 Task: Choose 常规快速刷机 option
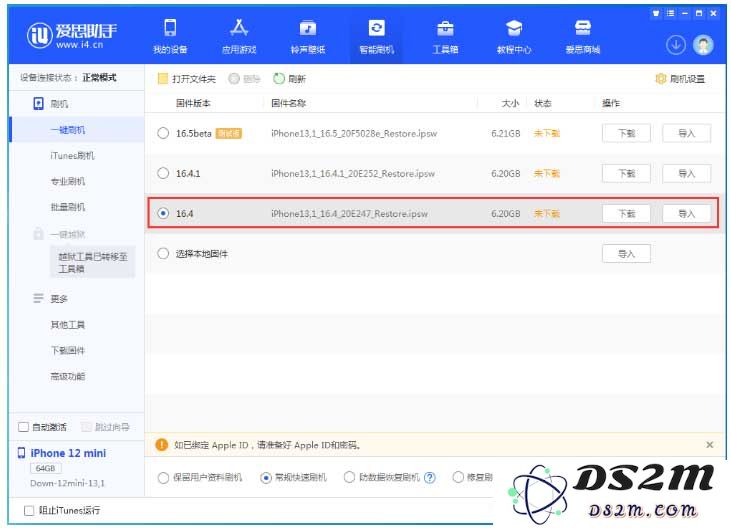coord(266,478)
